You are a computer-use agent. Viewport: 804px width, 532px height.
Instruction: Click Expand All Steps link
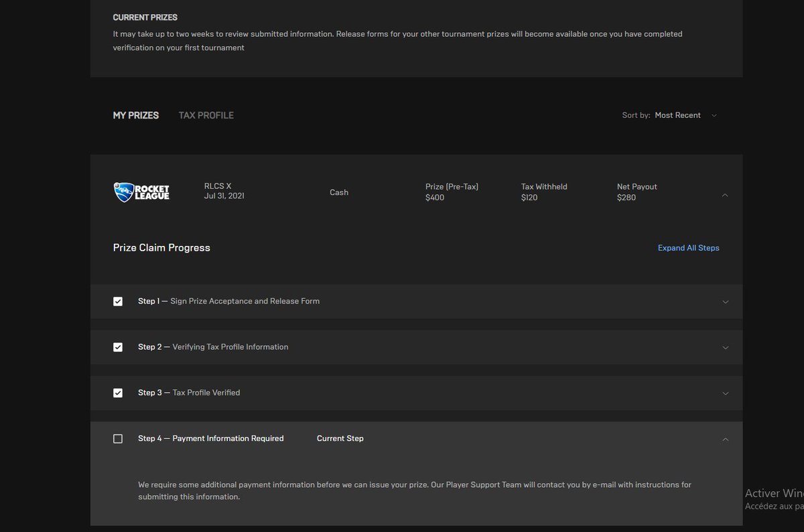[689, 248]
